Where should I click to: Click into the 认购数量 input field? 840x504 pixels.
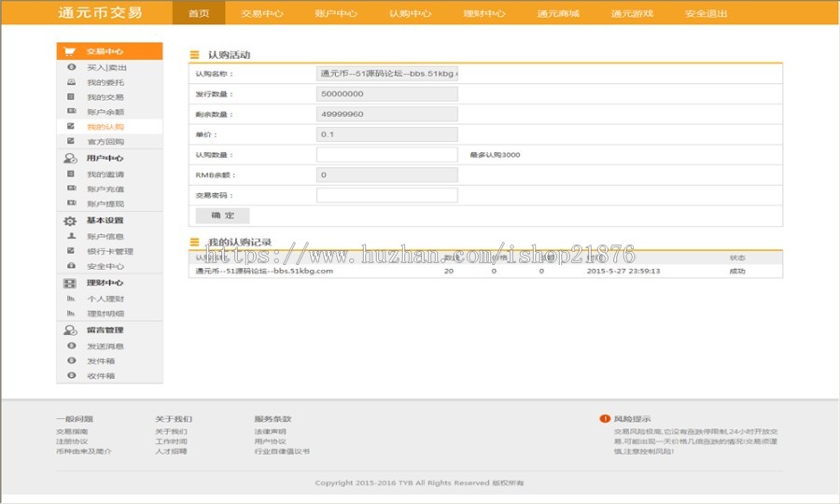tap(386, 155)
